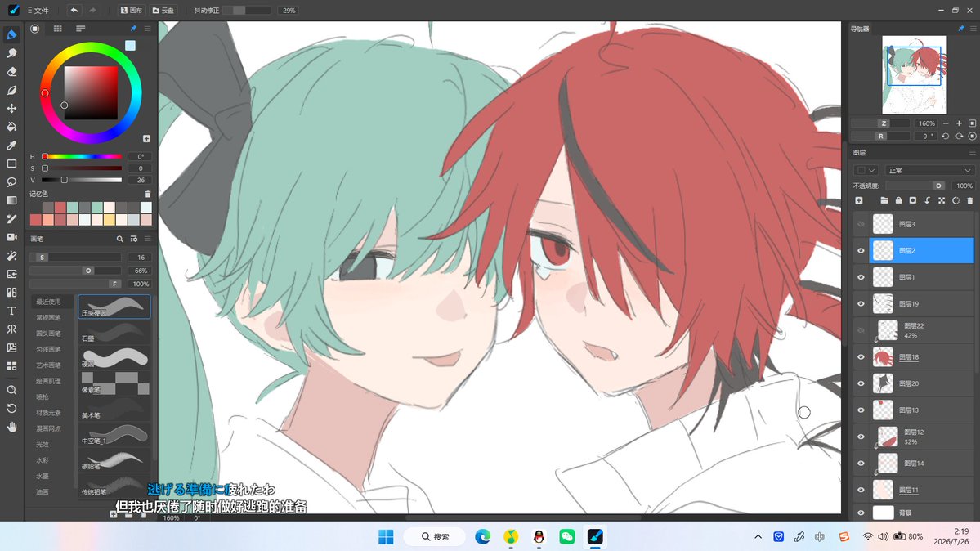This screenshot has height=551, width=980.
Task: Switch to color wheel tab
Action: click(x=35, y=29)
